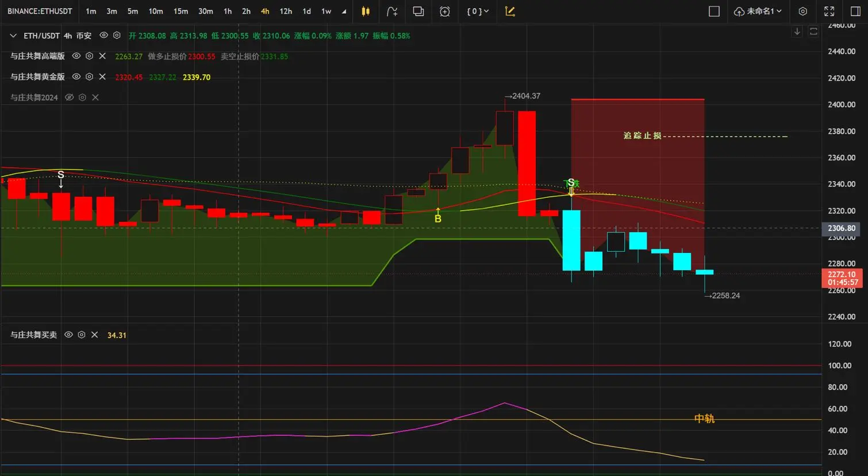This screenshot has height=476, width=868.
Task: Switch to the 2h timeframe
Action: point(246,11)
